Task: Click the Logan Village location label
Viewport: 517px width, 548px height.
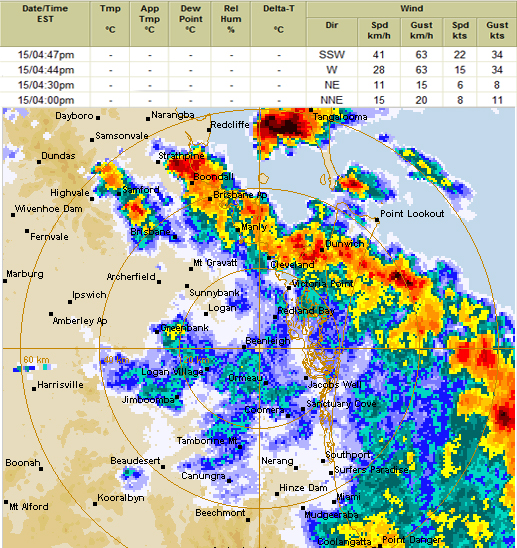Action: point(172,372)
